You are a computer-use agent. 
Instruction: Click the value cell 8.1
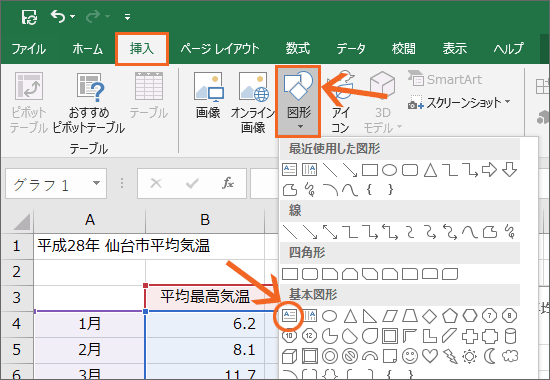(x=205, y=350)
